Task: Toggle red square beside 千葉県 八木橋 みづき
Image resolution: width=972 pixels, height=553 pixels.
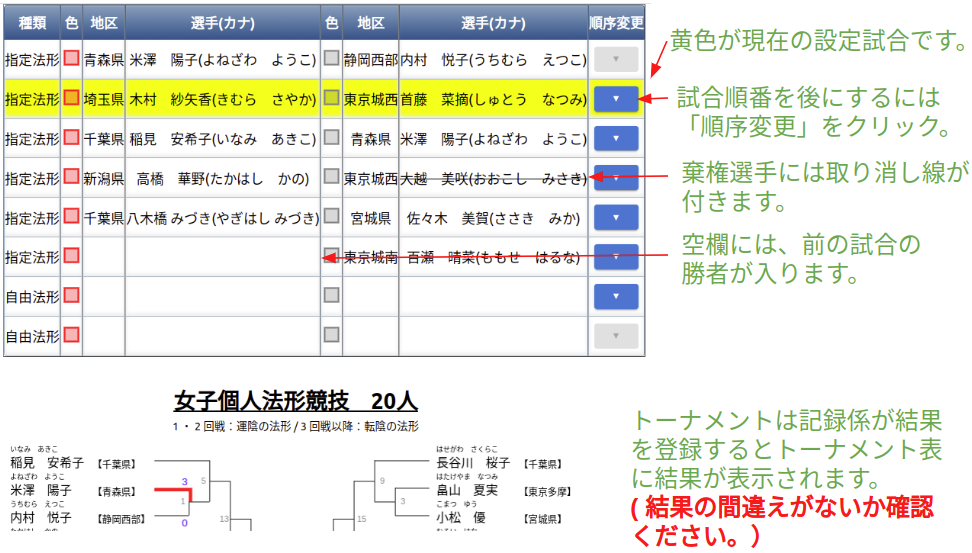Action: pyautogui.click(x=71, y=216)
